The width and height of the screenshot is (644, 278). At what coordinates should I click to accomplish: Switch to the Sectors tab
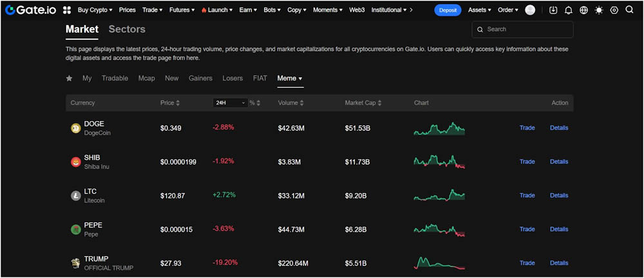coord(127,30)
